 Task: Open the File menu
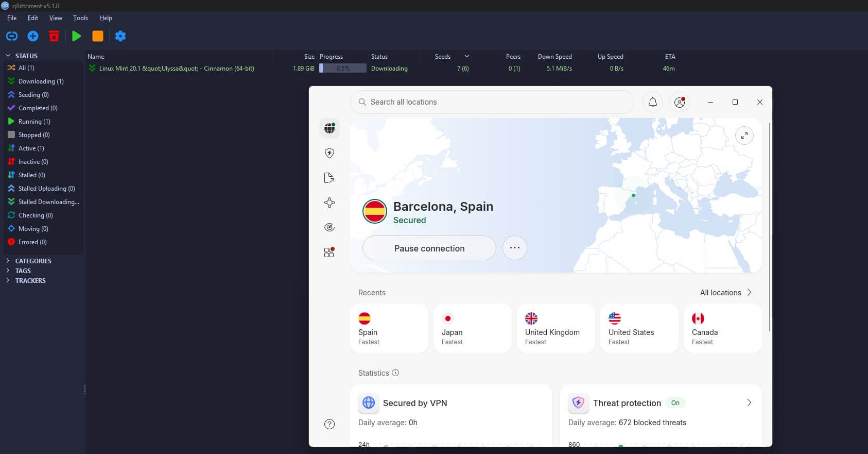click(x=12, y=18)
